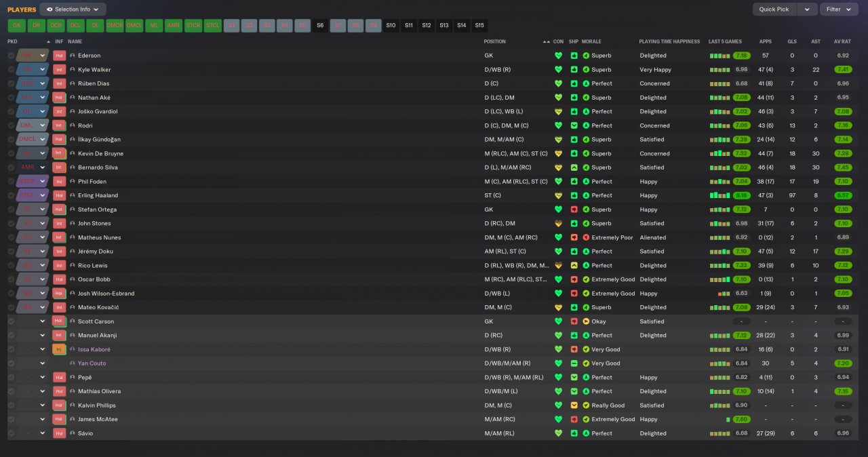Select the S15 substitute slot

click(x=479, y=26)
